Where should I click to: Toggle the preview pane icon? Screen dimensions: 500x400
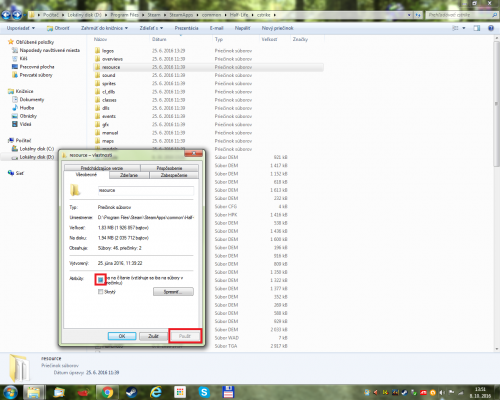coord(477,28)
